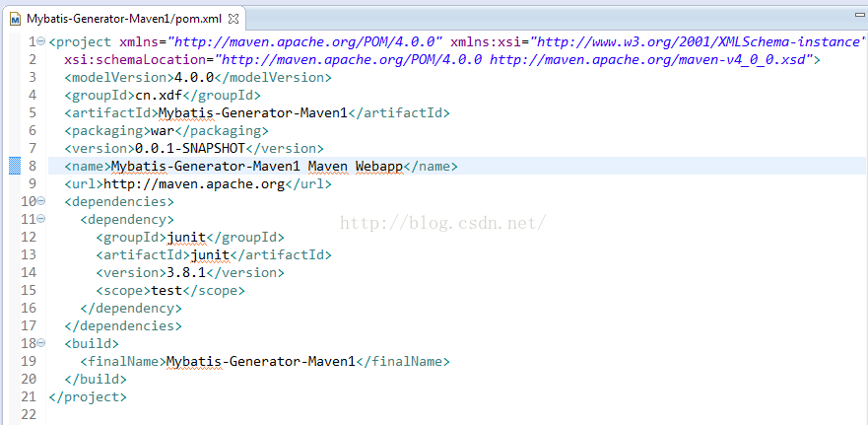The height and width of the screenshot is (425, 868).
Task: Click the junit groupId value on line 12
Action: 186,237
